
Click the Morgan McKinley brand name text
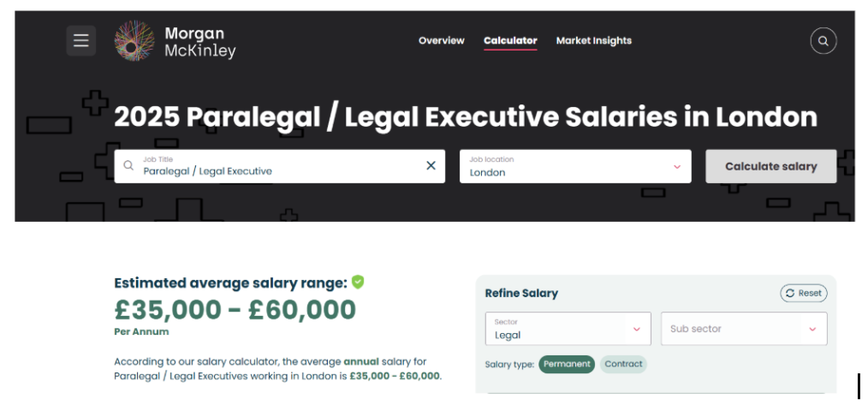coord(199,42)
